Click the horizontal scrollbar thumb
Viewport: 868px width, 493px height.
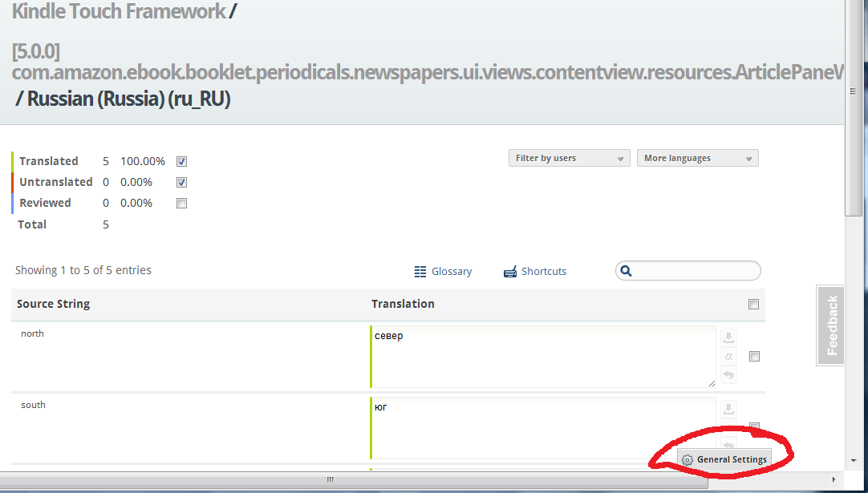tap(355, 479)
